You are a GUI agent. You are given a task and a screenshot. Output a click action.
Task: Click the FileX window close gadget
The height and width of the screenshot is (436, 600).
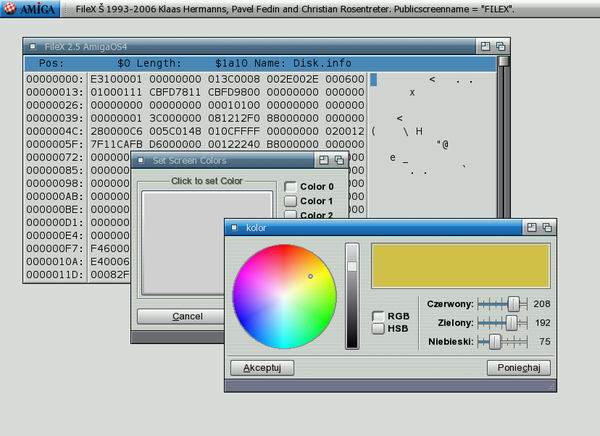coord(32,46)
